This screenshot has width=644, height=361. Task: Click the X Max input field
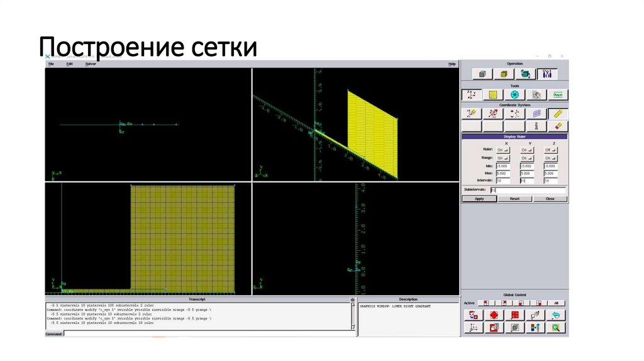(502, 174)
